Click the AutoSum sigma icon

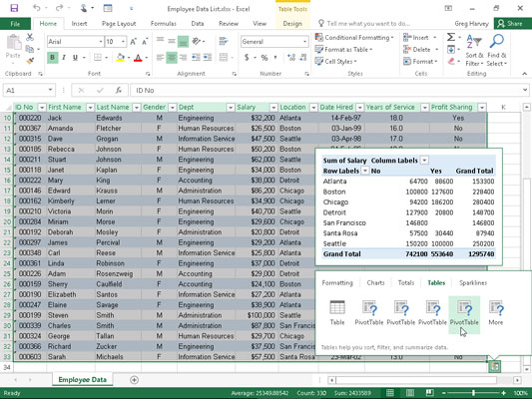pyautogui.click(x=451, y=37)
